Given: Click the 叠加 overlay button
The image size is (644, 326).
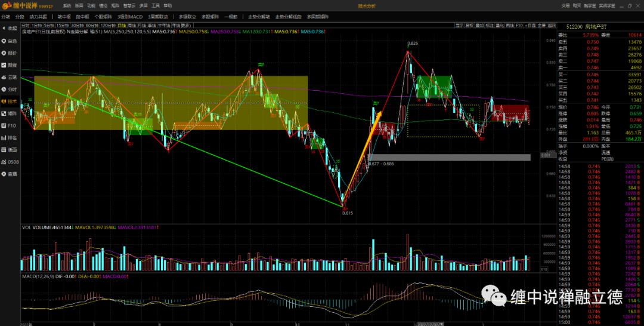Looking at the screenshot, I should coord(479,26).
